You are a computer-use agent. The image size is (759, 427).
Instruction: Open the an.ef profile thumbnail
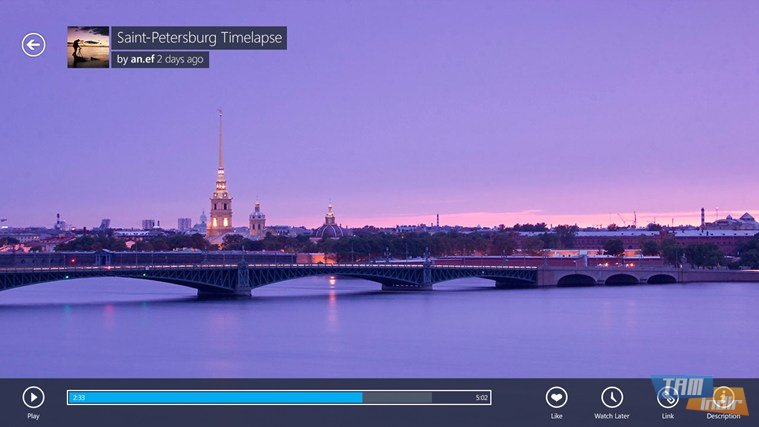[x=88, y=47]
